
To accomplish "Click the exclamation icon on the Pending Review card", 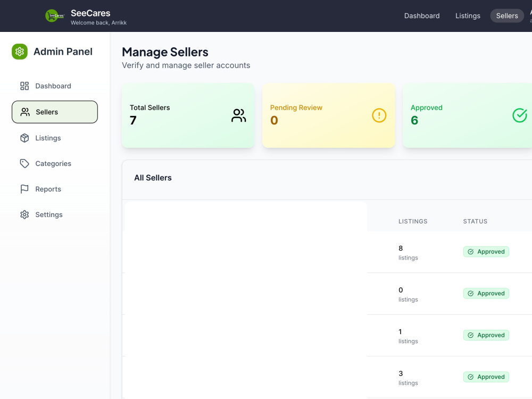I will point(379,115).
